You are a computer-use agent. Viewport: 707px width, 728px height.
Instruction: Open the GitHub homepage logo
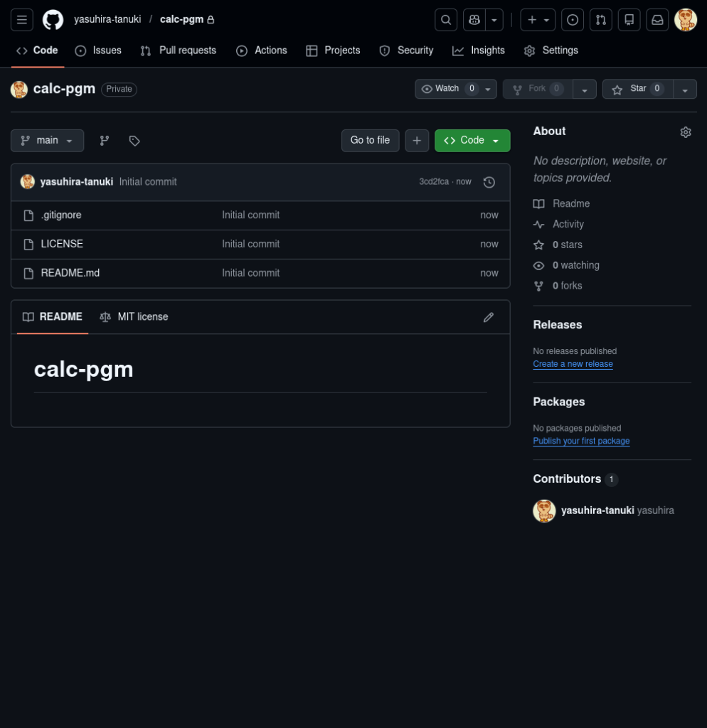(53, 20)
